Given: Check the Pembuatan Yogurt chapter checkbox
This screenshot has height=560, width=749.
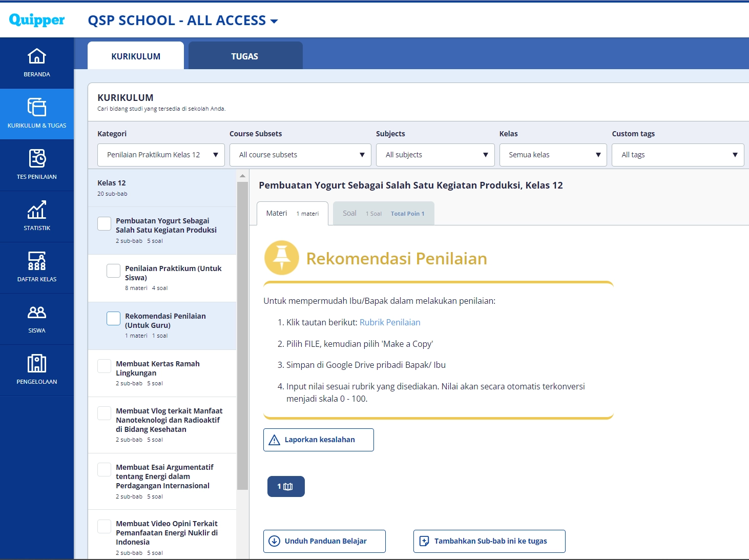Looking at the screenshot, I should pos(105,223).
